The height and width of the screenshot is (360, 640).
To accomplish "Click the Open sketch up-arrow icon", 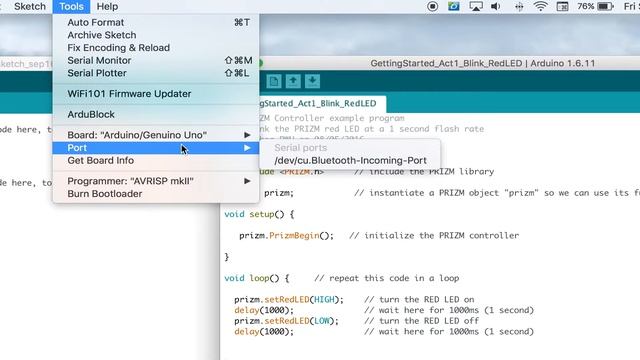I will [293, 81].
